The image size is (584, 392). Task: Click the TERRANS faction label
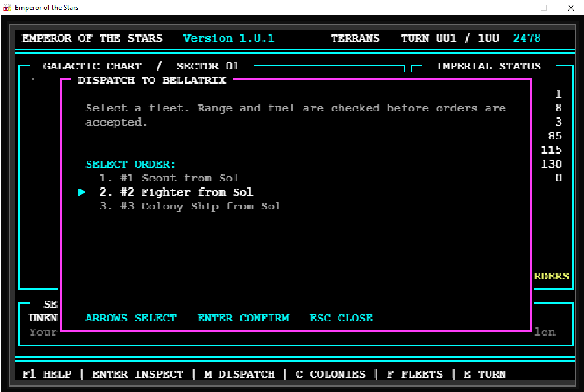coord(356,38)
